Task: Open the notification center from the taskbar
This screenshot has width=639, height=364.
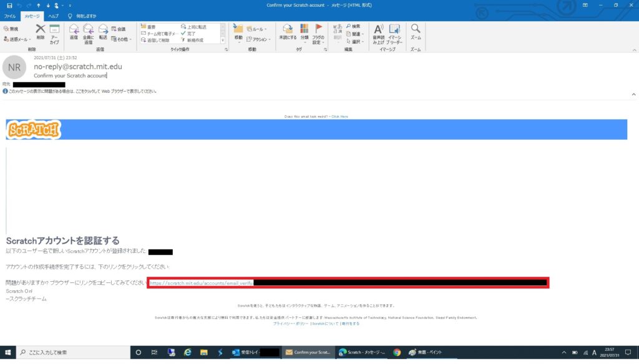Action: 628,352
